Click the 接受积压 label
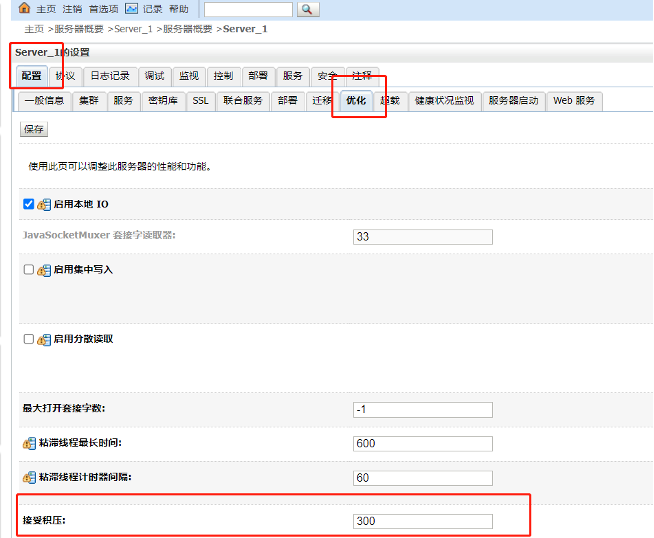This screenshot has height=538, width=654. point(44,520)
